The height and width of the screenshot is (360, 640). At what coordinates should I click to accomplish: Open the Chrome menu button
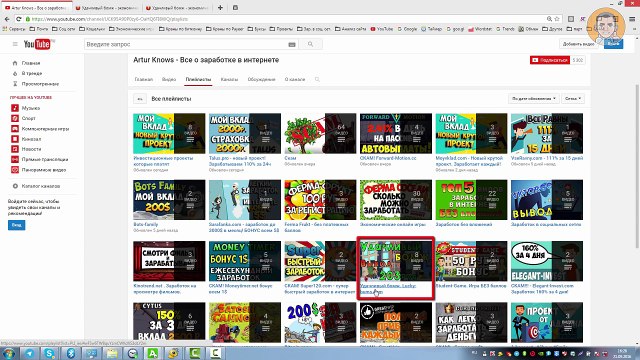click(x=632, y=19)
